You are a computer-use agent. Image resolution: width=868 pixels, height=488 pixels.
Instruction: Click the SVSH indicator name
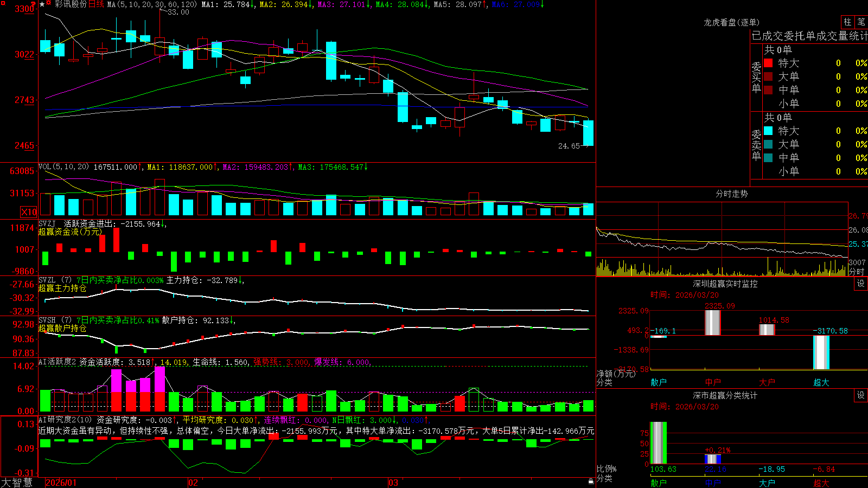[x=47, y=320]
